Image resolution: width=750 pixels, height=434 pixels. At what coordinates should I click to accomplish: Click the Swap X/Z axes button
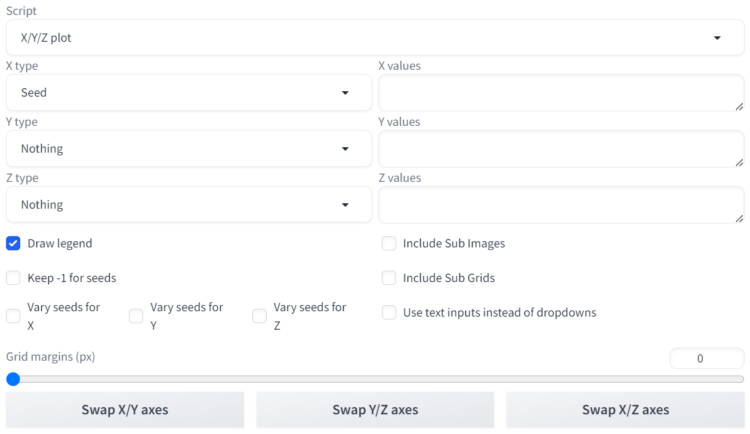[625, 410]
